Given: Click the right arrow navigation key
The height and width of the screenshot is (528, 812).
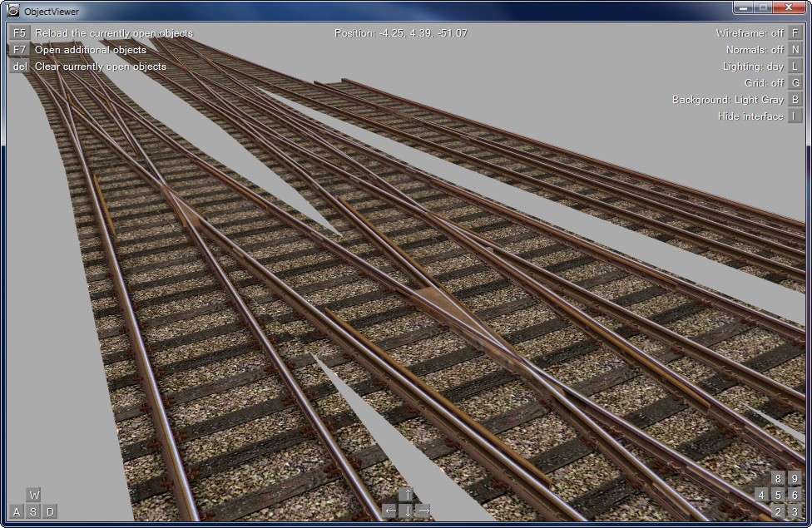Looking at the screenshot, I should [x=423, y=511].
